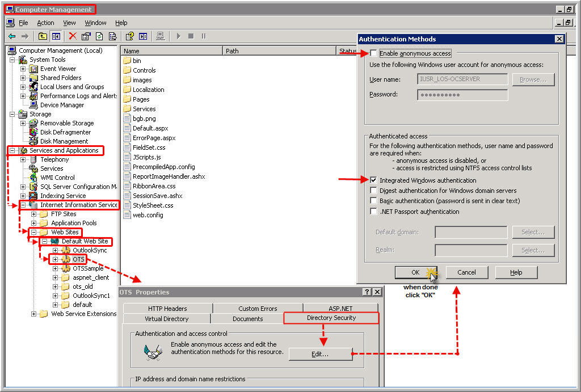Click Browse... next to User name

click(533, 79)
